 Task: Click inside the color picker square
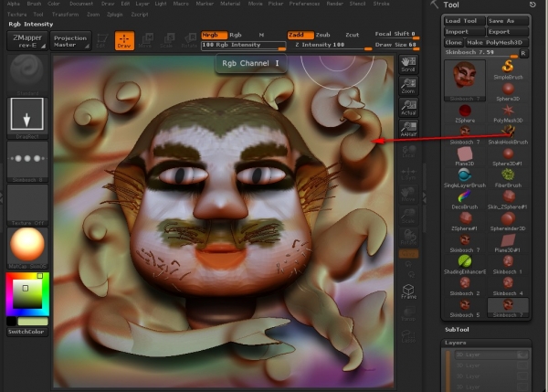point(27,293)
